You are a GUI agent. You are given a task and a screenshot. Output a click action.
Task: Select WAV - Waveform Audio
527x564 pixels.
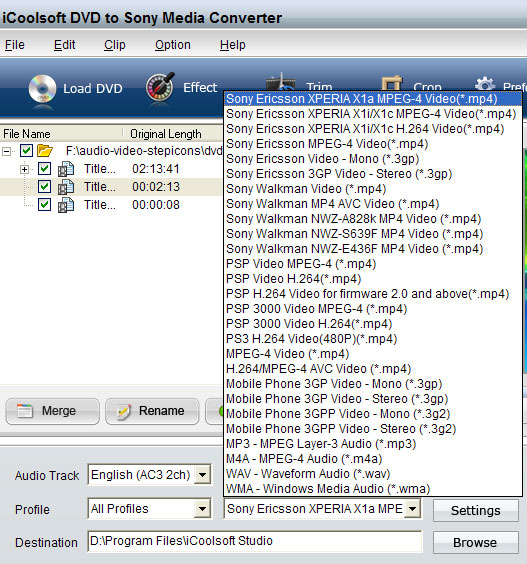coord(373,473)
